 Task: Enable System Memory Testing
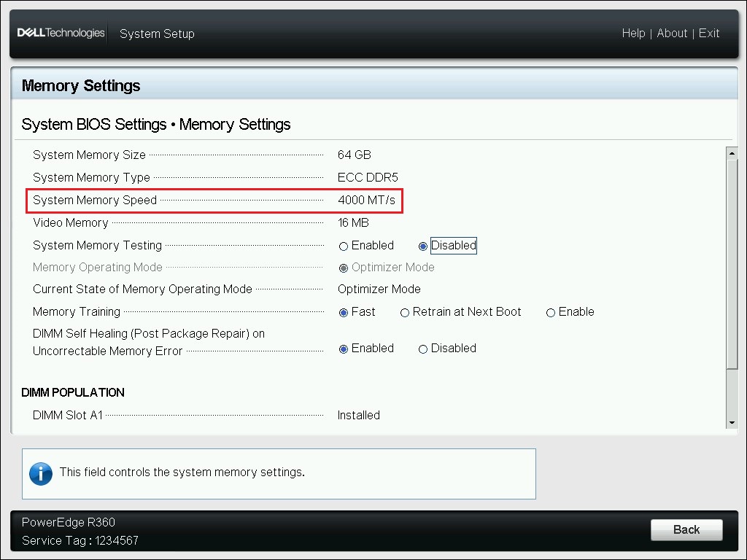click(x=343, y=246)
